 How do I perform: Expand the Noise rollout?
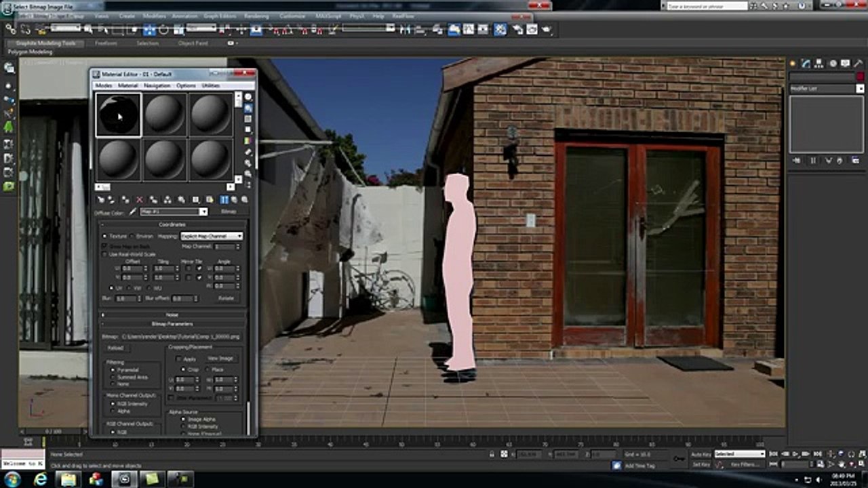pos(173,314)
